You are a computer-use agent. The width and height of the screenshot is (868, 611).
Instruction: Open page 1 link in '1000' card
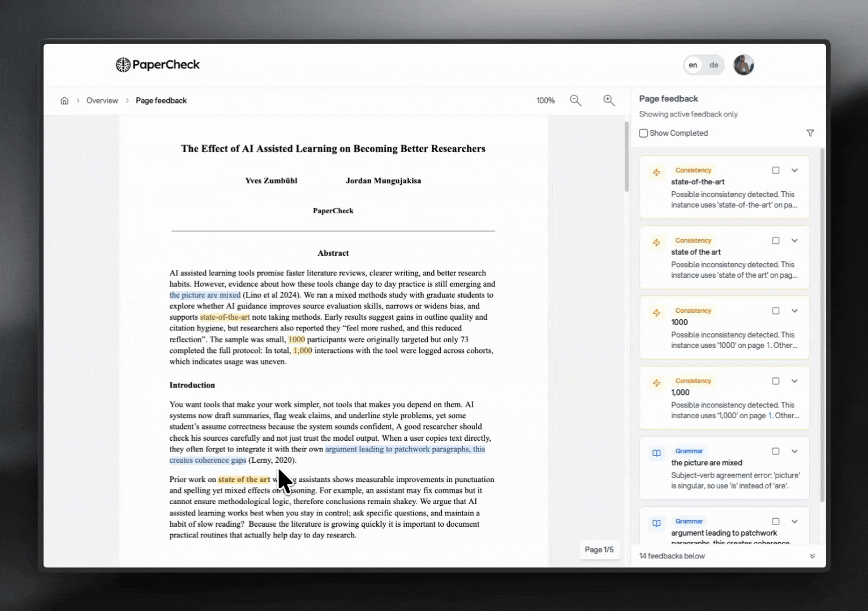click(769, 345)
